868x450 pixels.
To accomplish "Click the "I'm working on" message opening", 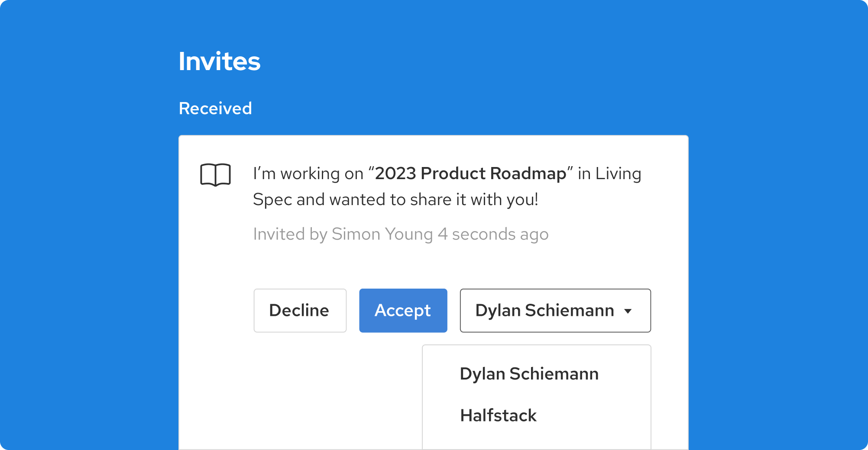I will pyautogui.click(x=308, y=174).
